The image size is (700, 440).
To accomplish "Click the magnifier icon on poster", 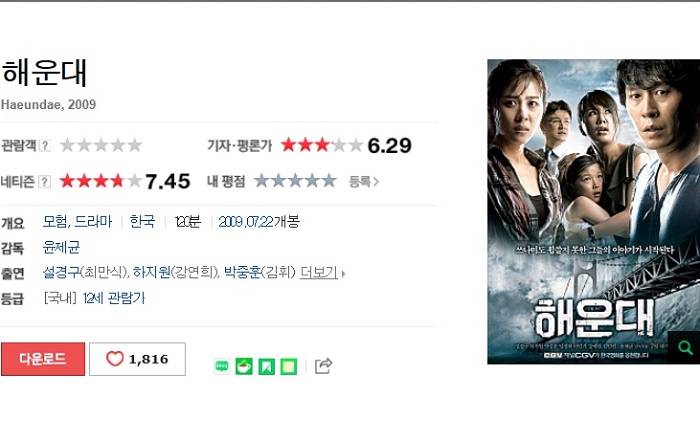I will (684, 347).
